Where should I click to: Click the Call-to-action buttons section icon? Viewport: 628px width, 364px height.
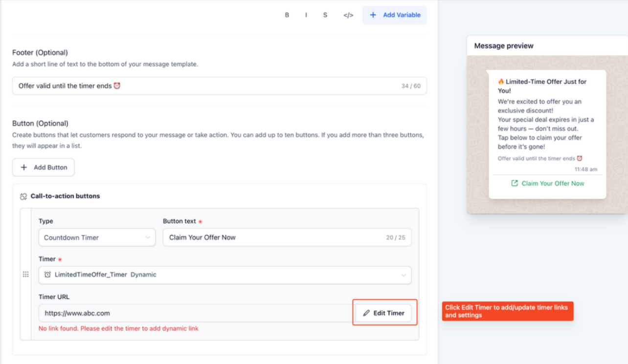[23, 196]
